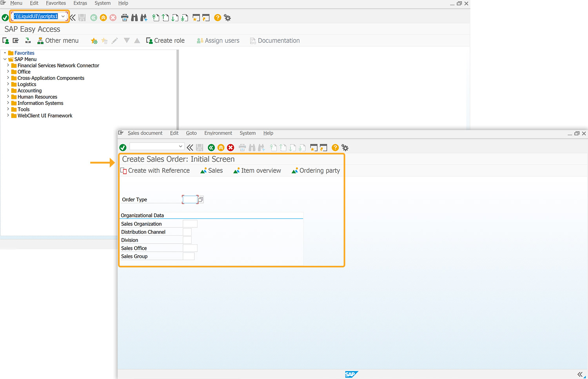Open System menu in Easy Access window
This screenshot has height=379, width=588.
point(102,3)
